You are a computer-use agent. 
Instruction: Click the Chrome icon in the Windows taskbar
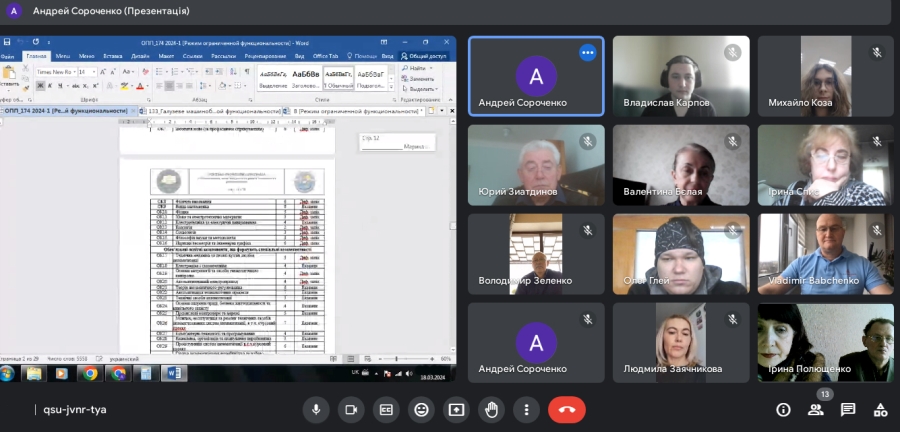(x=90, y=373)
